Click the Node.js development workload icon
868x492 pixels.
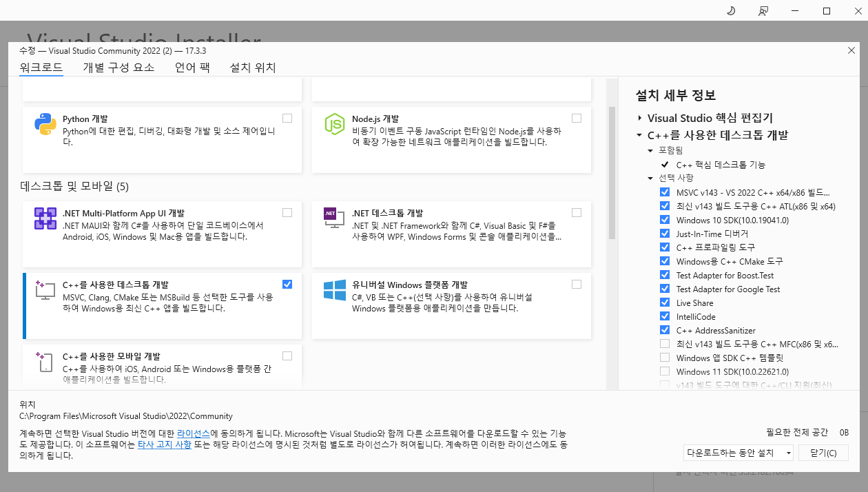(335, 124)
